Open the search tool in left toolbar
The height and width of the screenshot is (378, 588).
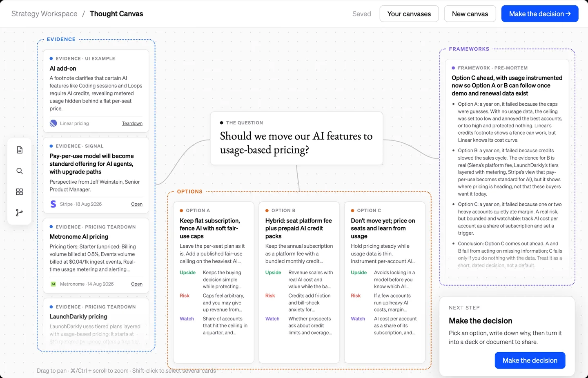[20, 171]
